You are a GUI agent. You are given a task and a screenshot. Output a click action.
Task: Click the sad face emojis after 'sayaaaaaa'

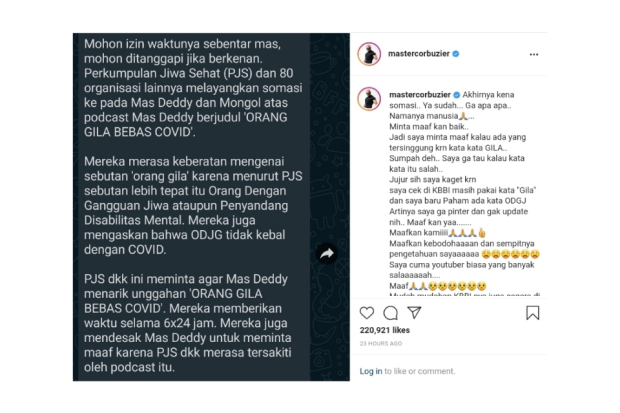click(510, 254)
